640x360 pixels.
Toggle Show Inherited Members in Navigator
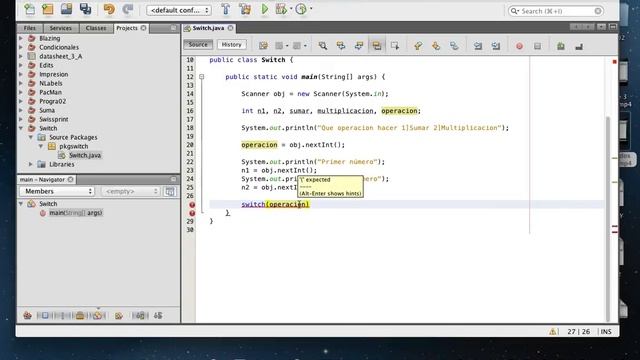27,316
